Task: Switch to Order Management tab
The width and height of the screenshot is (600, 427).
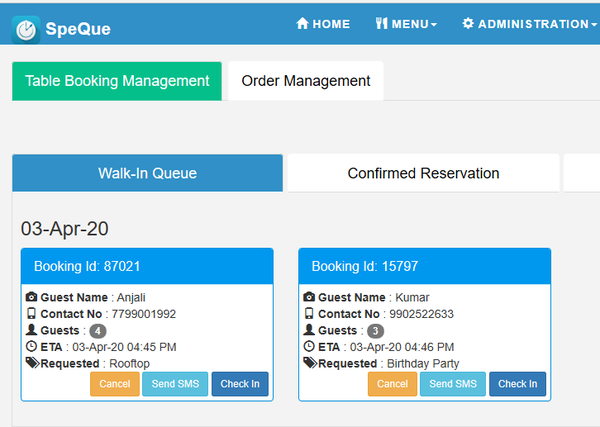Action: click(x=306, y=81)
